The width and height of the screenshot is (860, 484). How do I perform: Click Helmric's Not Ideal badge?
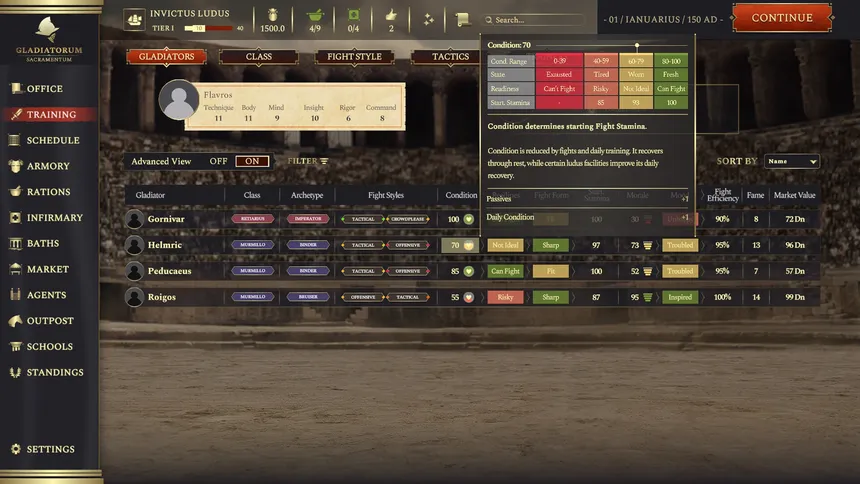point(505,245)
